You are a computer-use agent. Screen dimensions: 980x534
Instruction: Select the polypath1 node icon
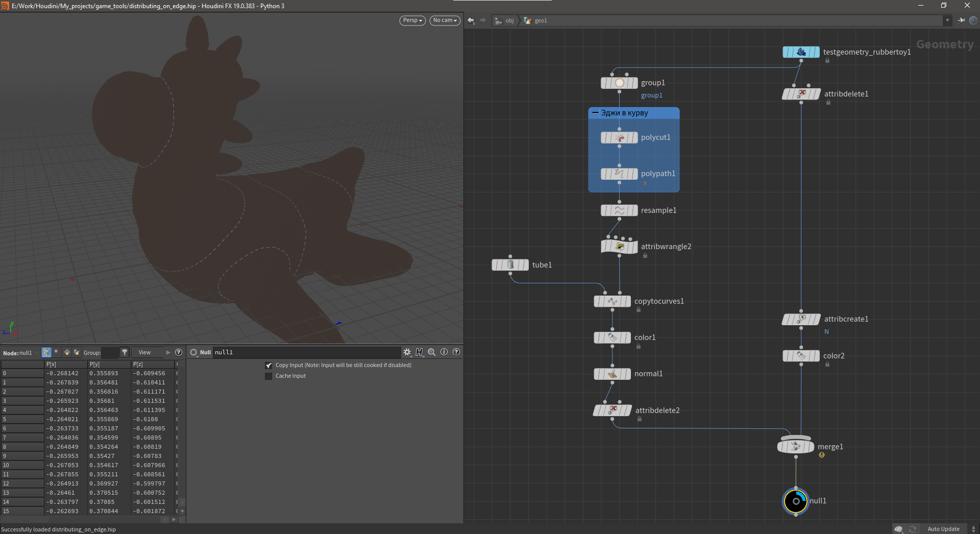pyautogui.click(x=619, y=174)
